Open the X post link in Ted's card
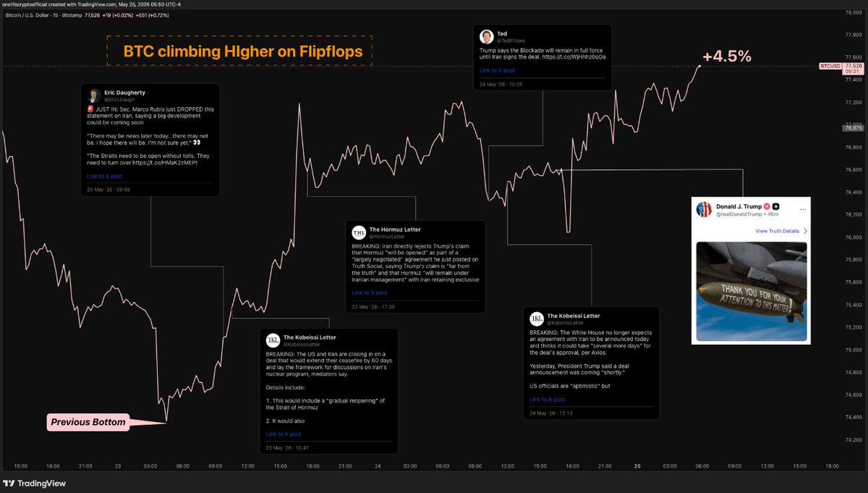The image size is (868, 493). click(498, 70)
